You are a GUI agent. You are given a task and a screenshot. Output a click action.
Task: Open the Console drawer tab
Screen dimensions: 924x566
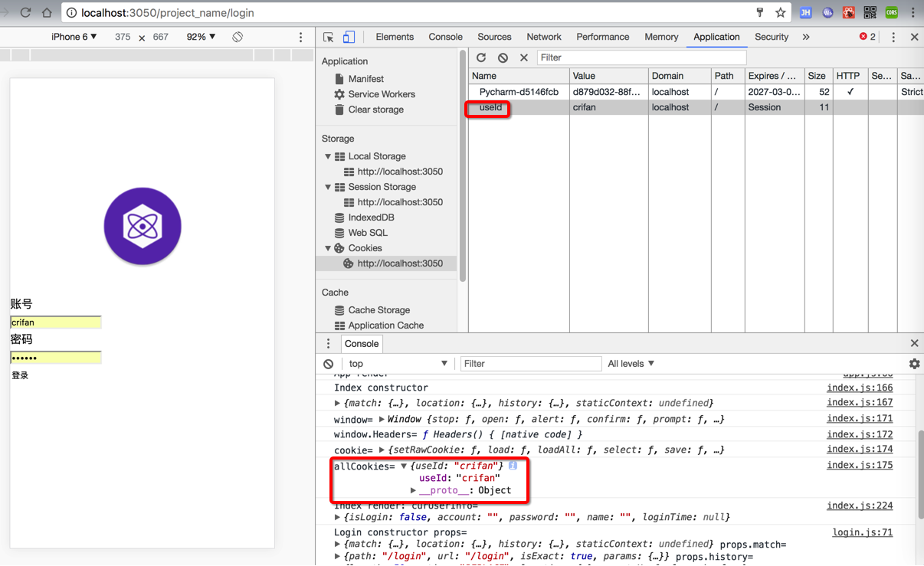[x=362, y=343]
